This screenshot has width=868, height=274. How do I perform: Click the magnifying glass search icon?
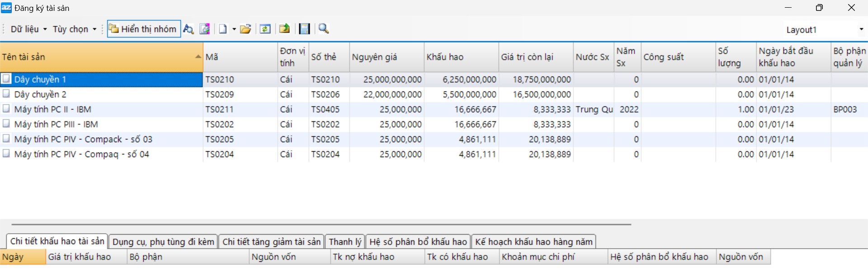point(324,29)
